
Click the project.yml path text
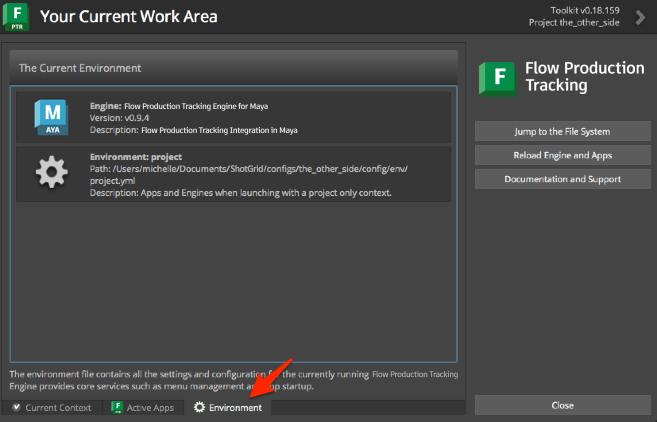coord(248,175)
